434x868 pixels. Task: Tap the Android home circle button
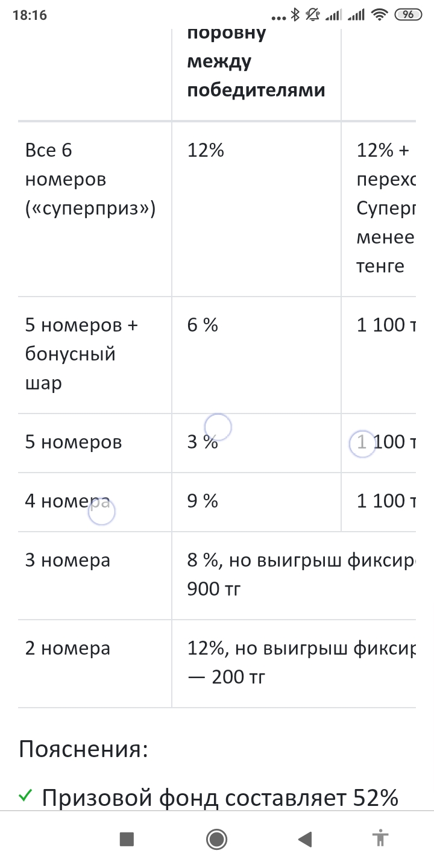pyautogui.click(x=216, y=839)
